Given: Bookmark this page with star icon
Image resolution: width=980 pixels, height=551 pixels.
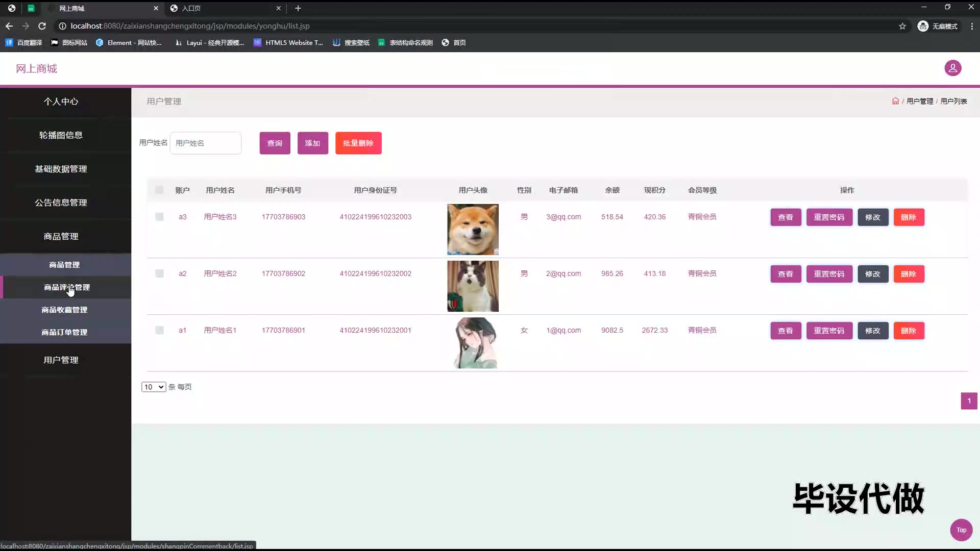Looking at the screenshot, I should click(x=902, y=26).
